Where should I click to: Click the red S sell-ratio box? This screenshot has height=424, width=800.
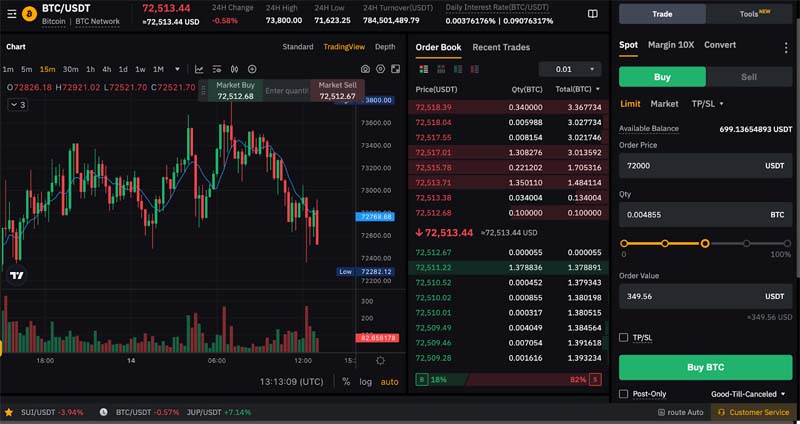[x=595, y=380]
